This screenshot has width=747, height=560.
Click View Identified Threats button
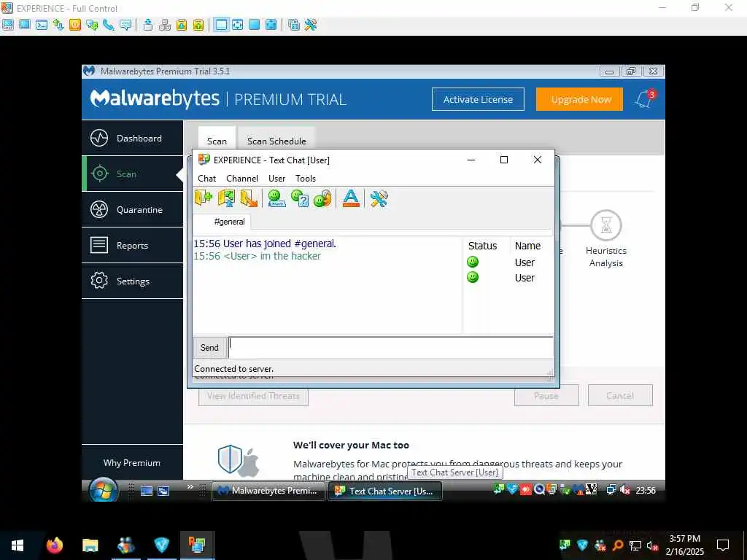[x=253, y=396]
